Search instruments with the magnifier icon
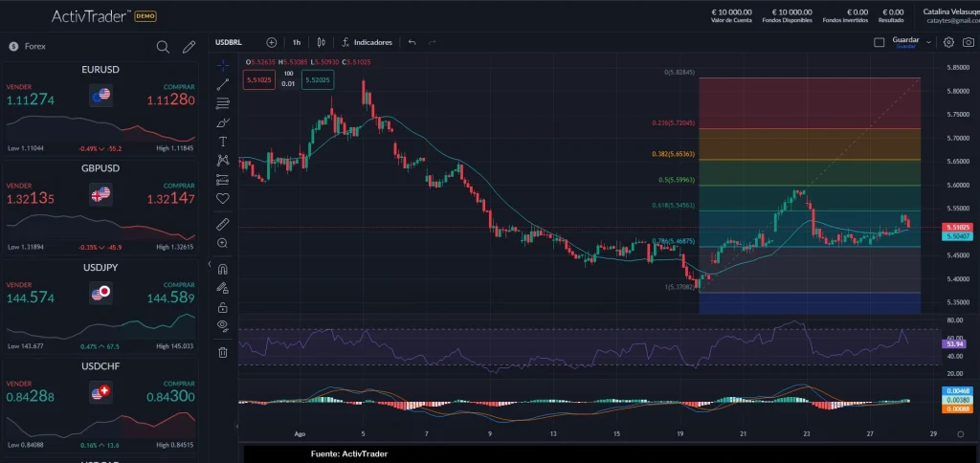Viewport: 980px width, 463px height. (x=163, y=46)
